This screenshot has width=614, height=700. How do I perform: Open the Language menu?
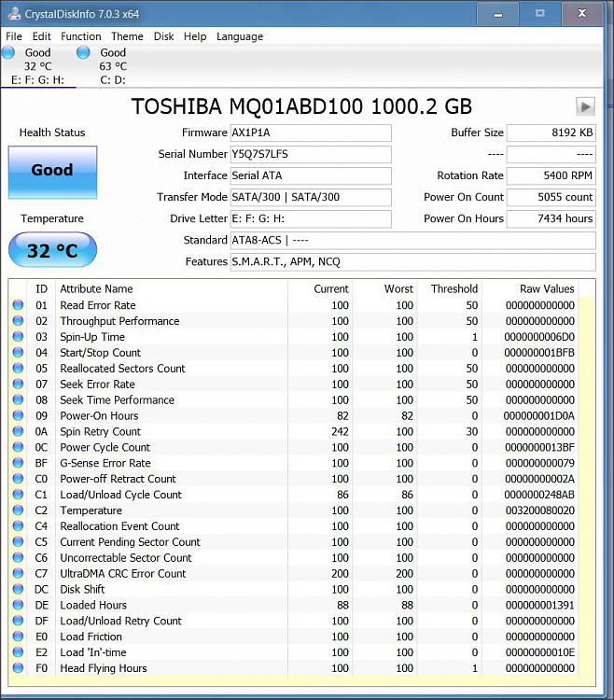240,36
